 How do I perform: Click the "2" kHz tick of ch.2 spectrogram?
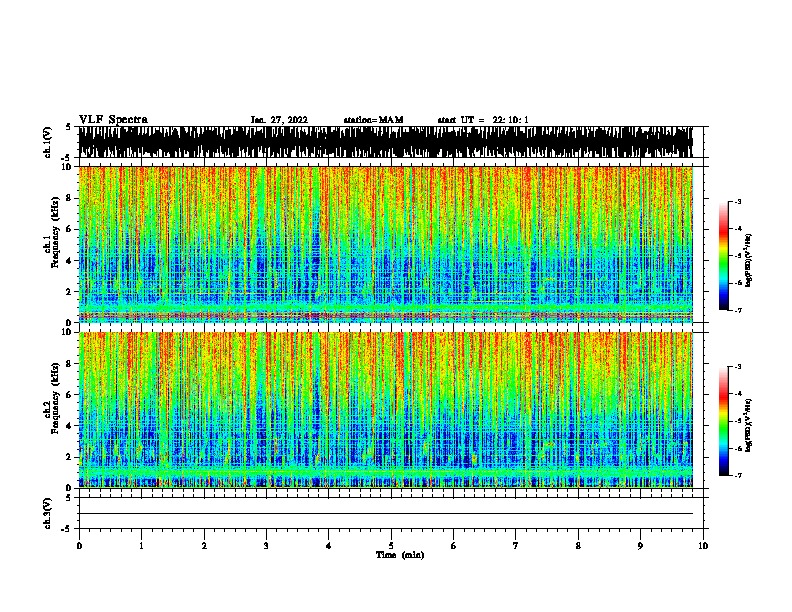point(69,457)
